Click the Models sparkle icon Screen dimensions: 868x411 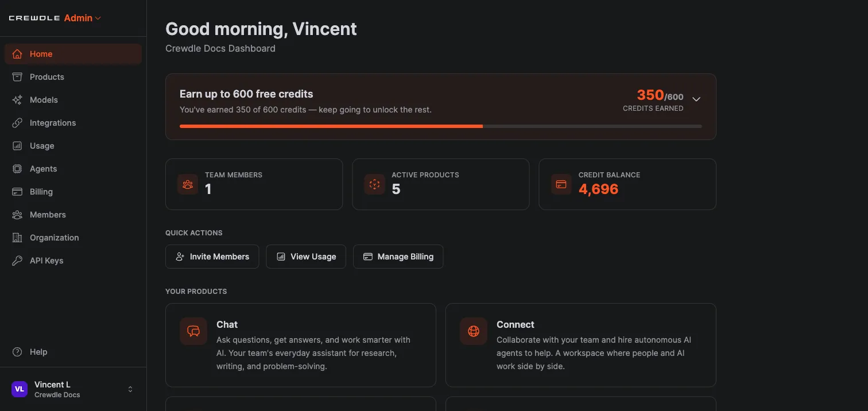(18, 100)
